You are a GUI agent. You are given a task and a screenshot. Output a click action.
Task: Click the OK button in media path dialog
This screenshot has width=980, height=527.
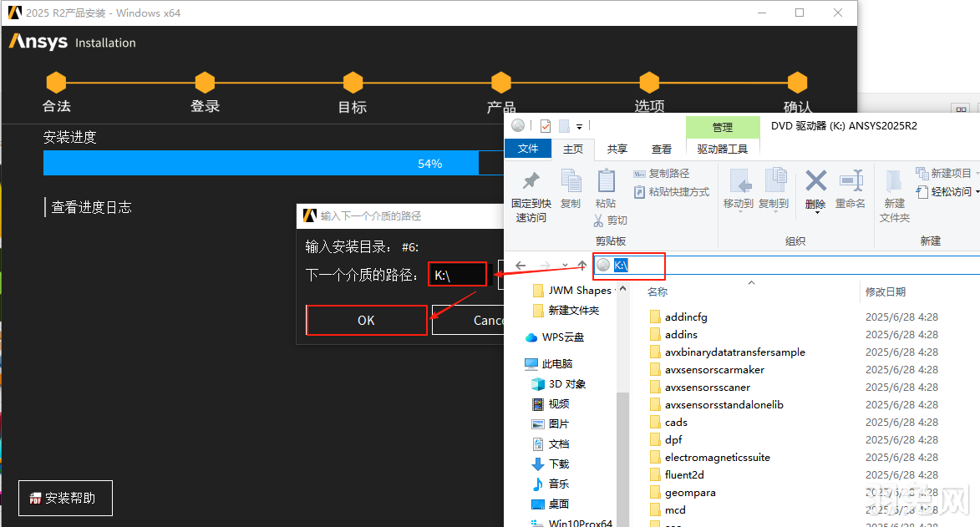click(x=366, y=321)
